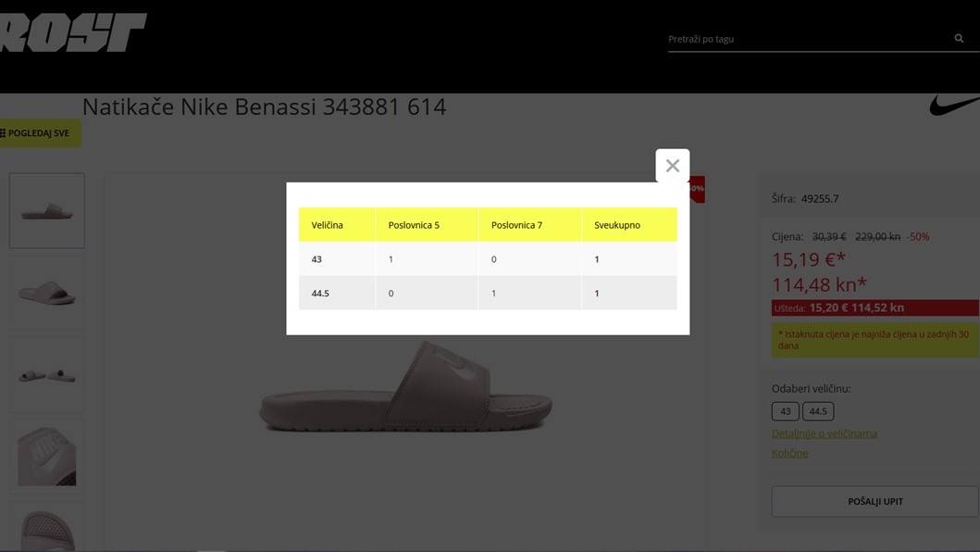The height and width of the screenshot is (552, 980).
Task: Click the main product slide image
Action: point(405,388)
